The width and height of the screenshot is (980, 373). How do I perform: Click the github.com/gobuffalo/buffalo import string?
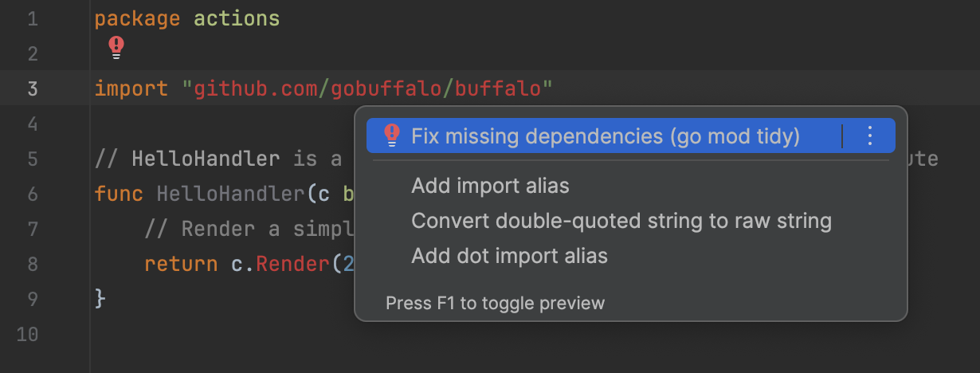coord(367,88)
